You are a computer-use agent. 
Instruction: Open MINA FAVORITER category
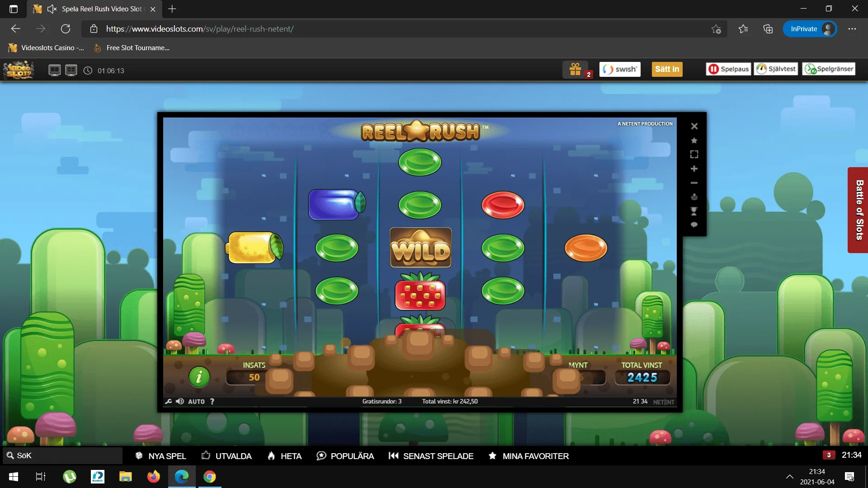pyautogui.click(x=528, y=456)
